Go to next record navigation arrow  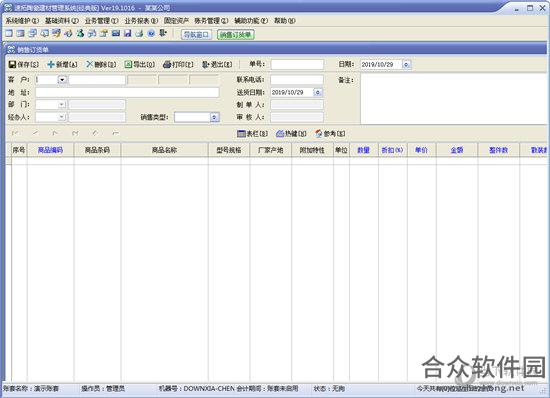55,133
